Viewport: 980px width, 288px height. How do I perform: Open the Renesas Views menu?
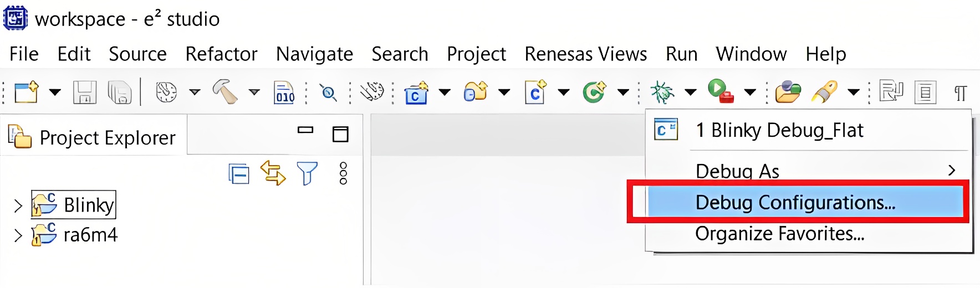[x=585, y=54]
